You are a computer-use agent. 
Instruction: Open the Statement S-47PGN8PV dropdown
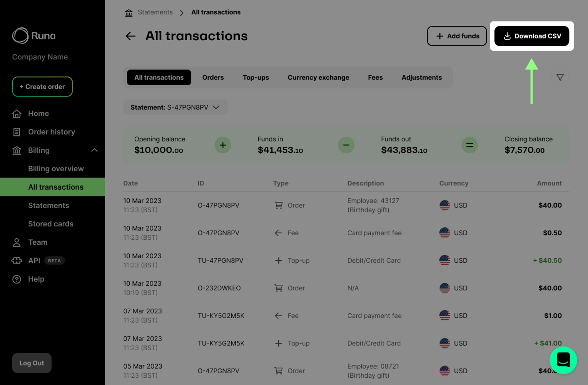pos(175,107)
